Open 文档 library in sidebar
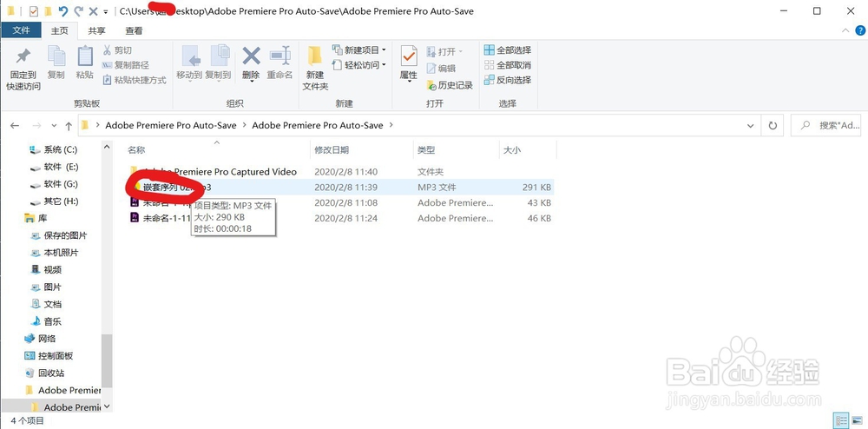 click(45, 304)
